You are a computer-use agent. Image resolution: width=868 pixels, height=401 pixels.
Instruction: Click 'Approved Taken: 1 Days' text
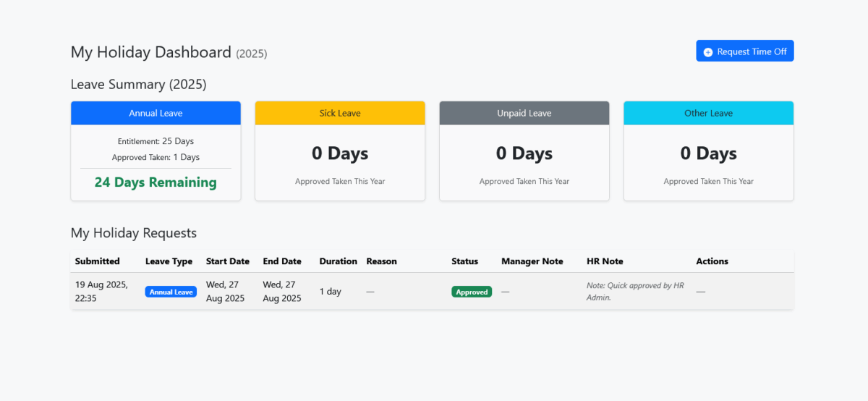(x=156, y=157)
